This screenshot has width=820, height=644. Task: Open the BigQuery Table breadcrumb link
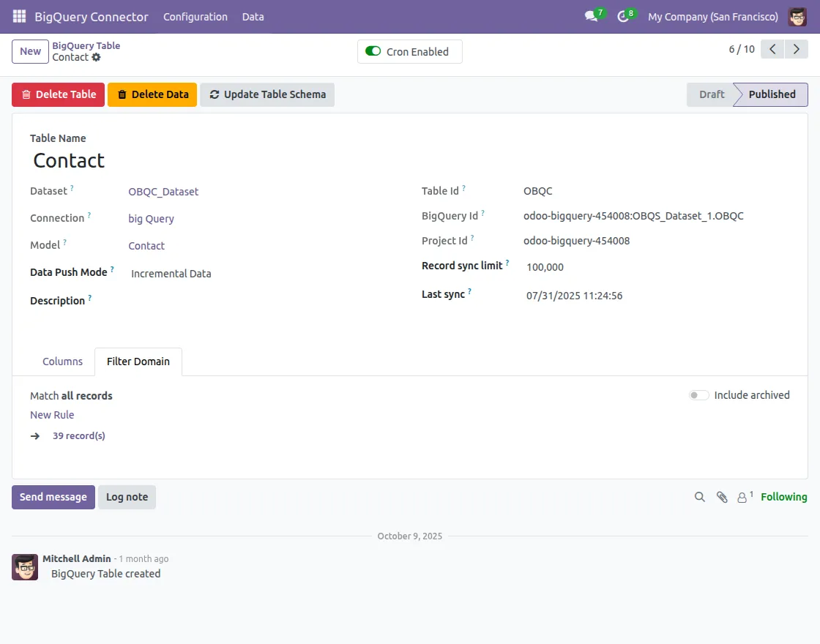click(x=86, y=45)
